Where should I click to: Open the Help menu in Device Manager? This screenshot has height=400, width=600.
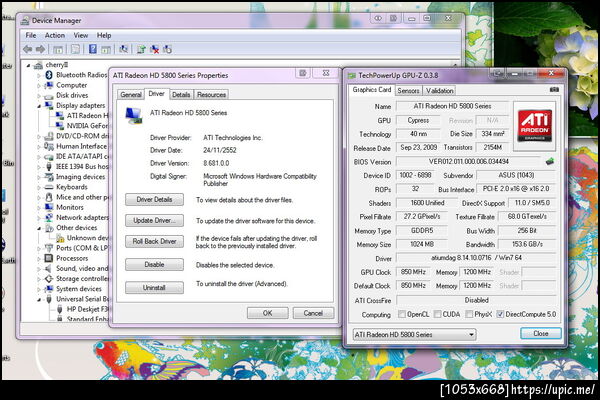click(104, 35)
